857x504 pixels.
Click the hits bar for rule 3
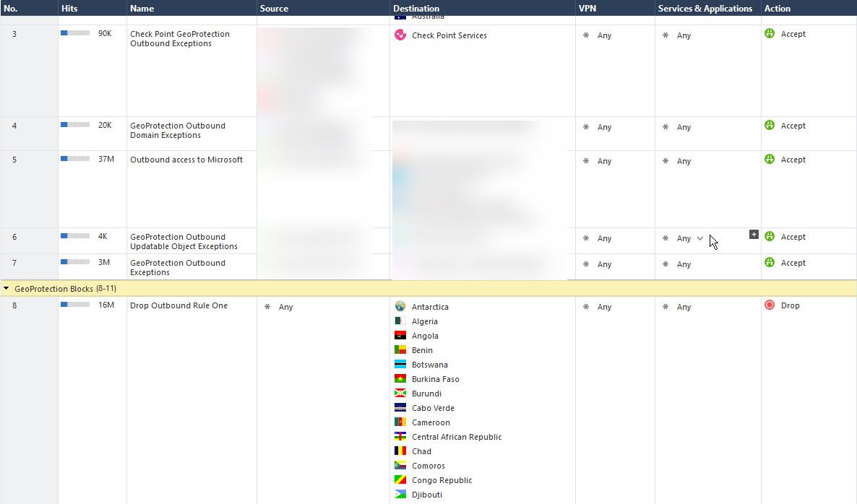point(75,33)
